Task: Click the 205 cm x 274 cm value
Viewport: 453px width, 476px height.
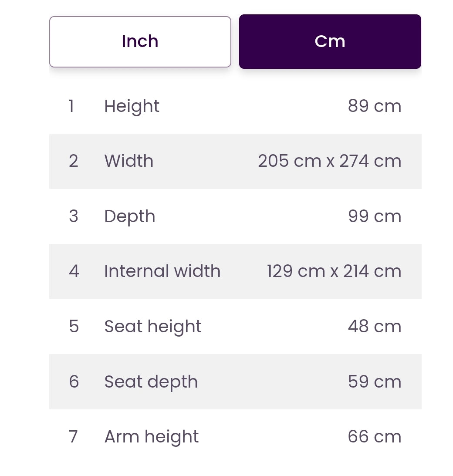Action: pos(330,161)
